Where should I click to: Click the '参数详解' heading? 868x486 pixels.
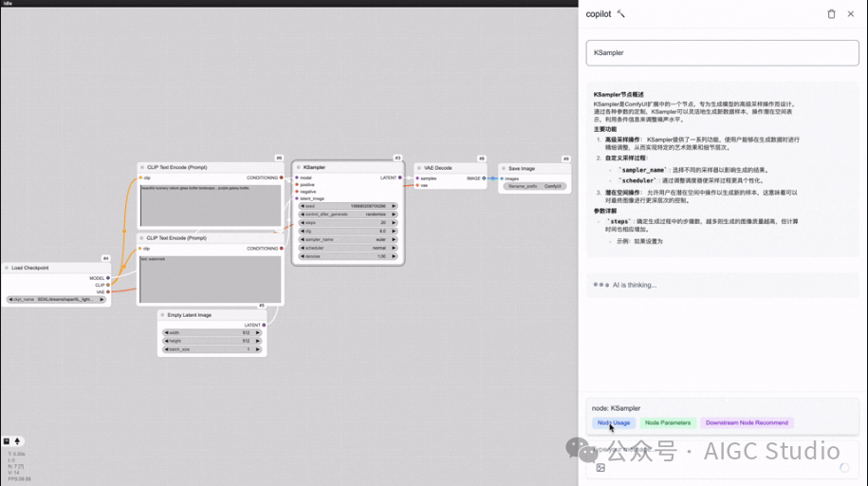pyautogui.click(x=605, y=211)
